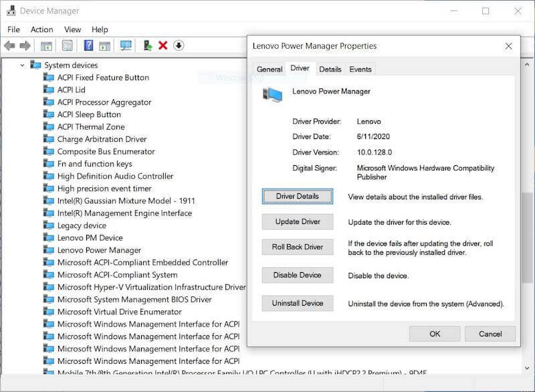Click the Lenovo Power Manager tree icon
This screenshot has width=535, height=392.
[49, 250]
